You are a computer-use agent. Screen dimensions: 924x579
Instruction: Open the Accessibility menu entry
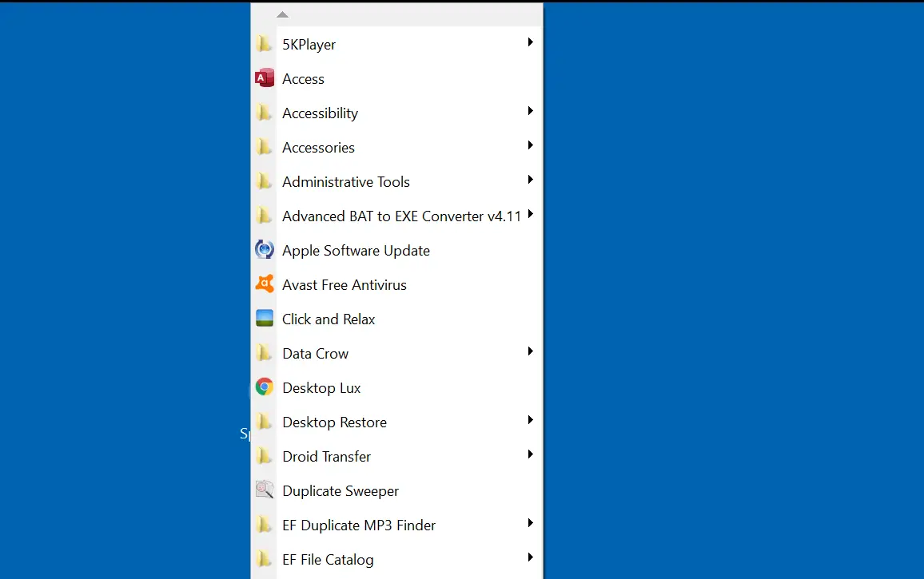click(396, 113)
